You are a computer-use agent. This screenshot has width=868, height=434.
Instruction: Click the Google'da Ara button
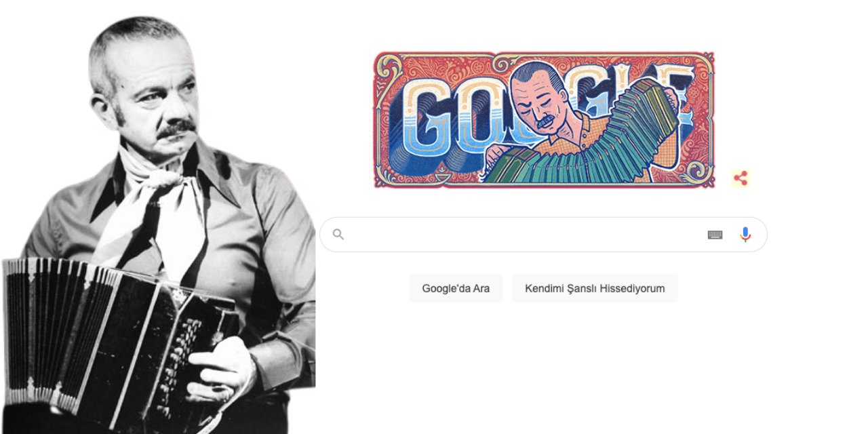(x=456, y=288)
